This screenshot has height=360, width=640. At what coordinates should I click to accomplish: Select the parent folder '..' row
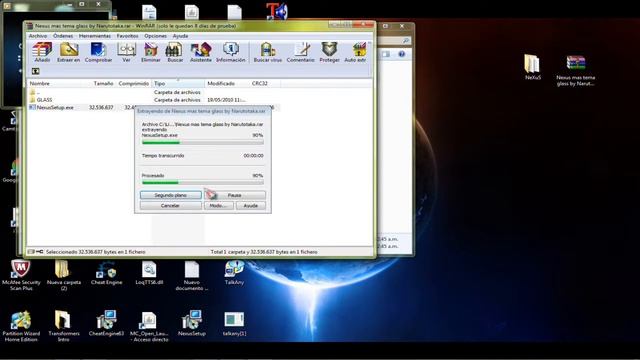pos(154,92)
